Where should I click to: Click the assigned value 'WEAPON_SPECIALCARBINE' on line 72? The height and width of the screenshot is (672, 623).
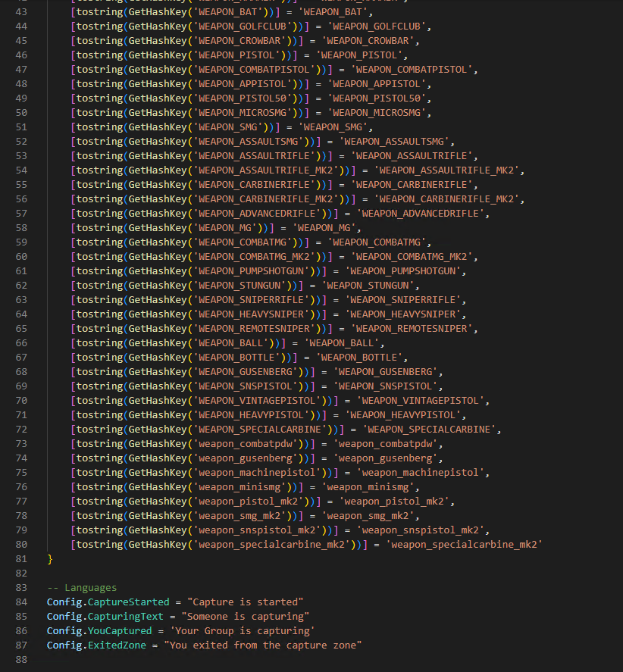point(429,429)
